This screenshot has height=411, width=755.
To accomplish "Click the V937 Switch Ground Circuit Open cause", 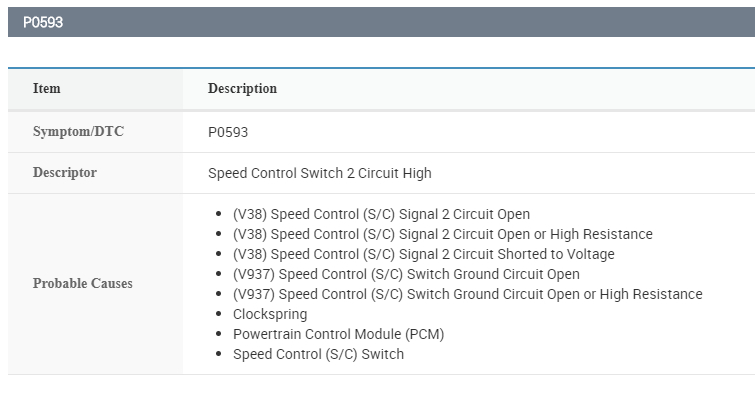I will click(406, 274).
